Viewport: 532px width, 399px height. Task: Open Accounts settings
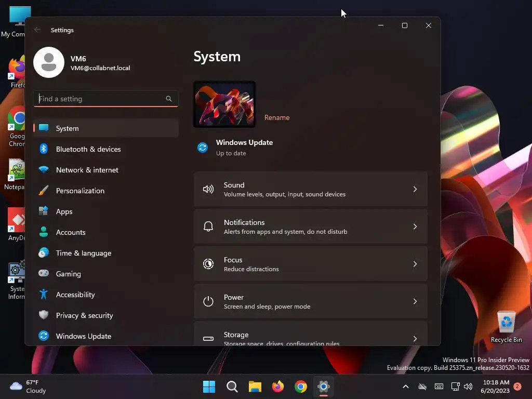tap(106, 232)
